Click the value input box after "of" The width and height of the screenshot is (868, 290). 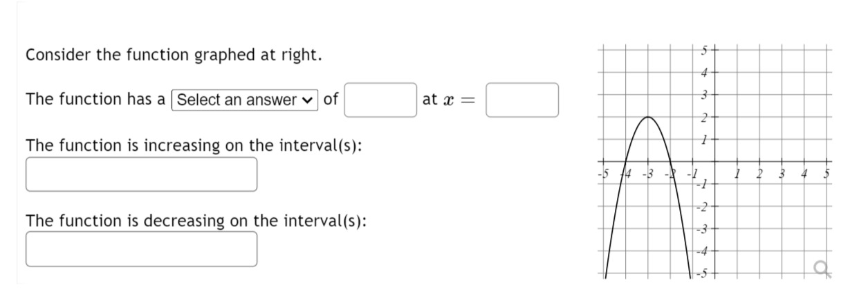click(x=380, y=100)
